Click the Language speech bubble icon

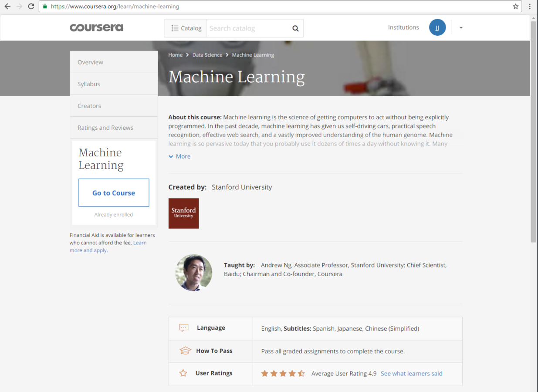click(x=184, y=328)
